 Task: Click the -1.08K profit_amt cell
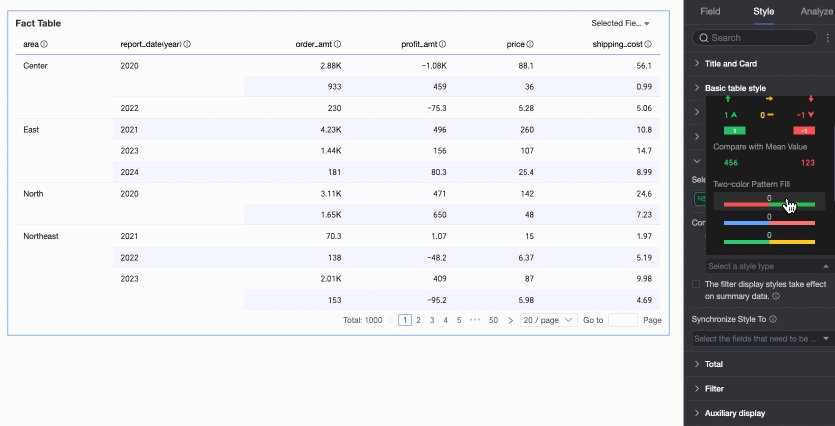[434, 66]
